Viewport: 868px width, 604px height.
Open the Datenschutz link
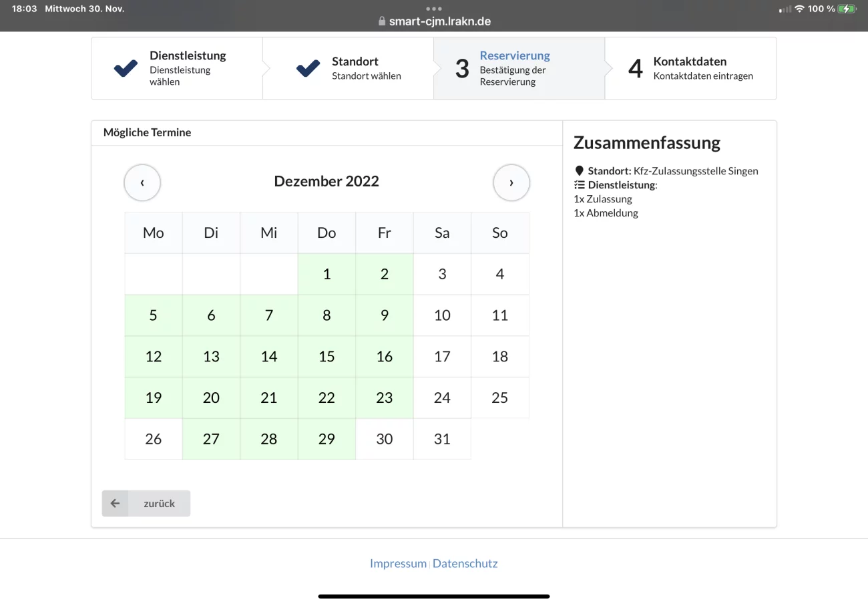pyautogui.click(x=465, y=563)
